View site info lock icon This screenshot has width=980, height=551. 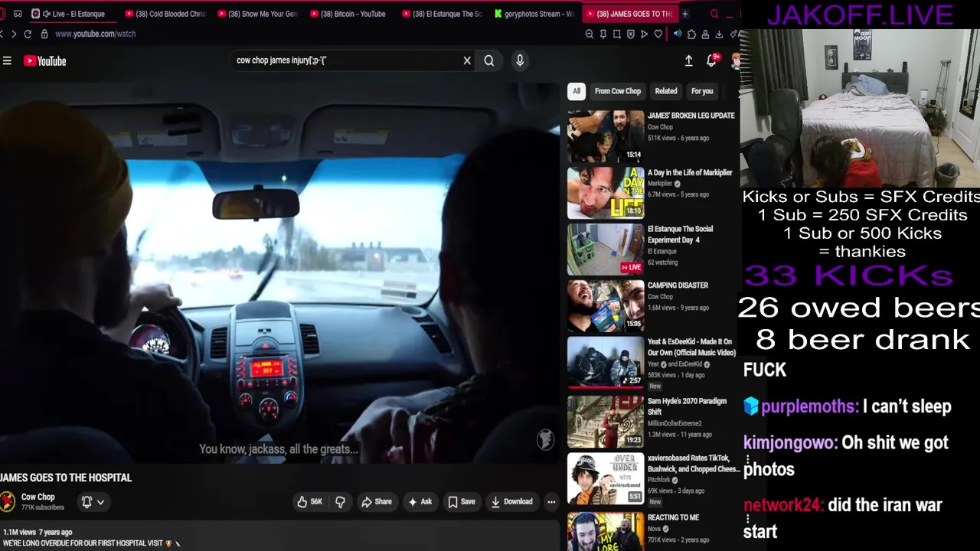pos(44,34)
